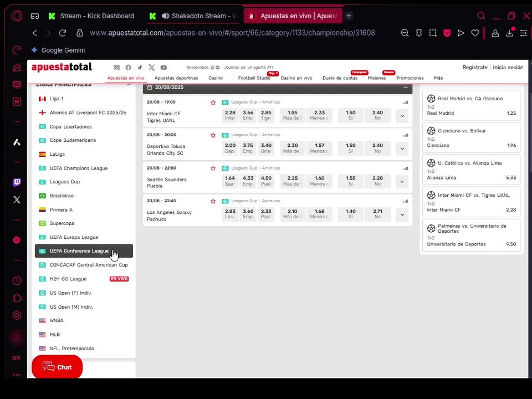Switch to Apuestas deportivas tab

click(176, 78)
